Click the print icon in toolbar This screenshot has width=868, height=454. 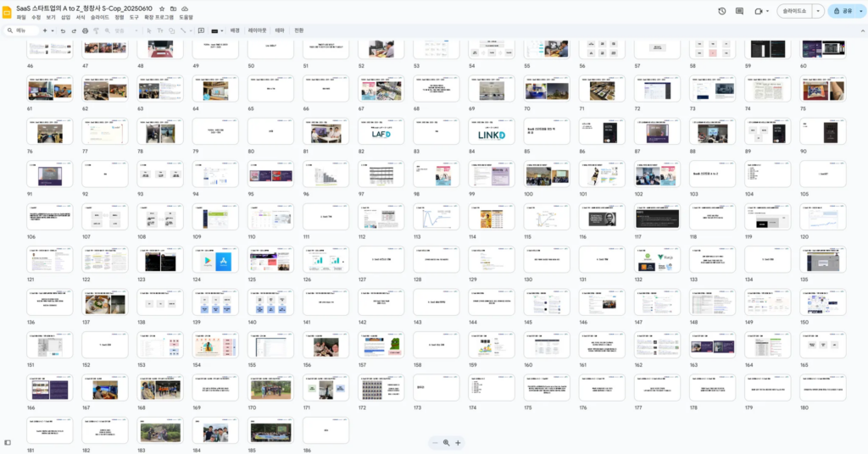pos(85,30)
